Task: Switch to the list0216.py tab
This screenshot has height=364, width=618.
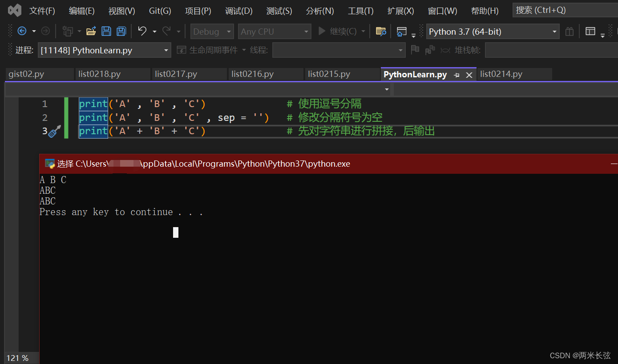Action: click(x=266, y=74)
